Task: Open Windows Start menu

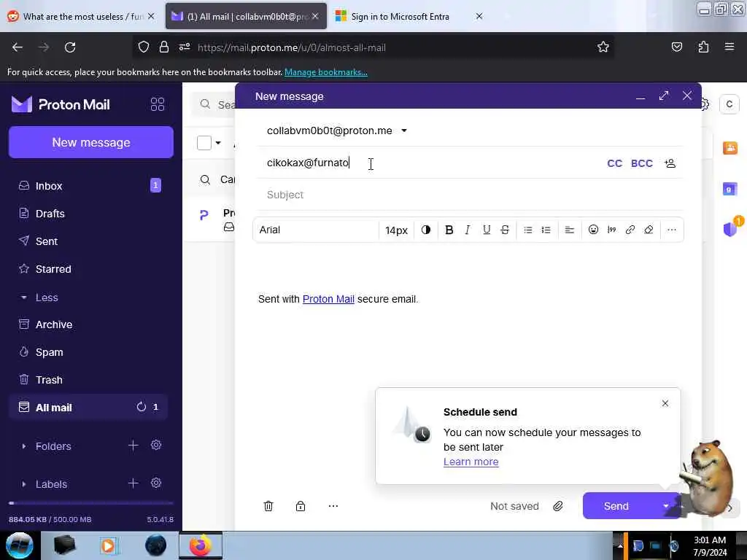Action: [x=19, y=545]
